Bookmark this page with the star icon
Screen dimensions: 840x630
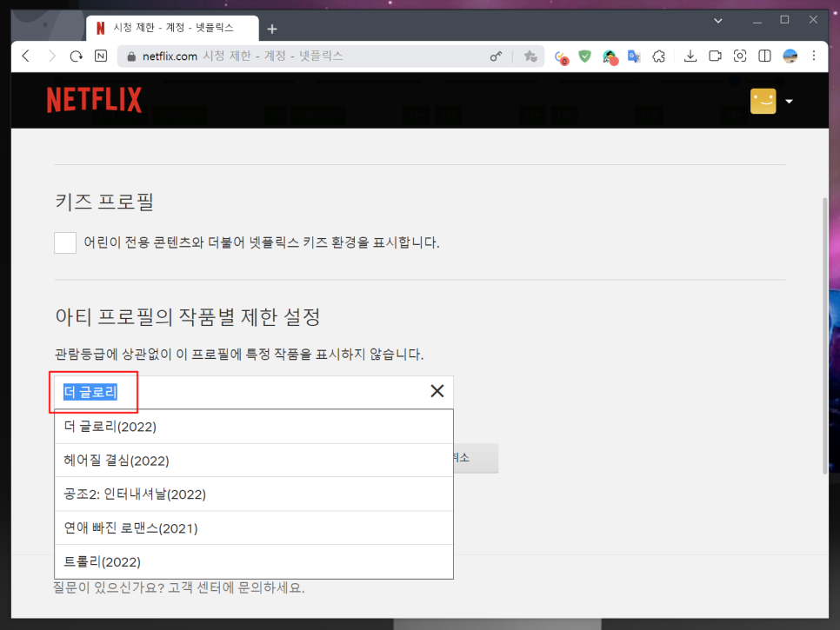(x=530, y=56)
